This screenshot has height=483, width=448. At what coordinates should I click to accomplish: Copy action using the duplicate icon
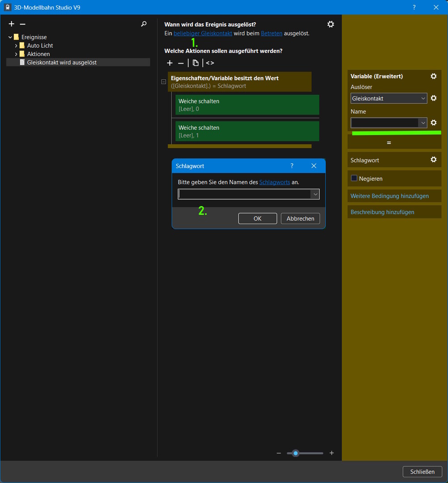click(195, 63)
